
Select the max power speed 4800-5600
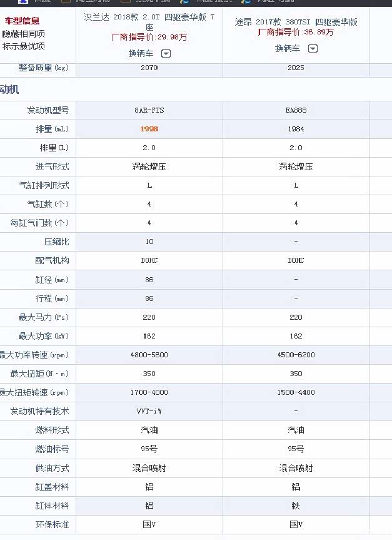tap(149, 355)
